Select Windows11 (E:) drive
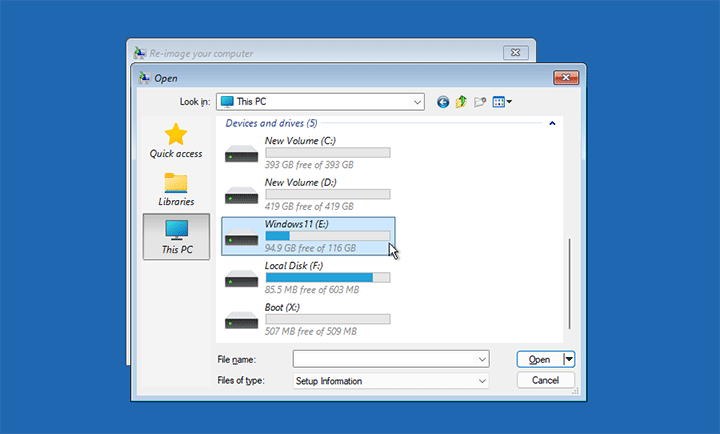720x434 pixels. coord(308,236)
